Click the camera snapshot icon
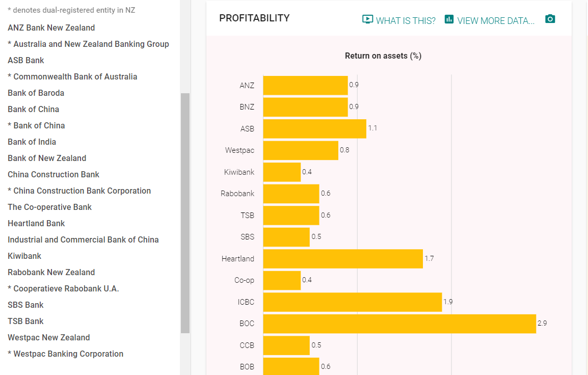Viewport: 588px width, 375px height. click(x=550, y=19)
